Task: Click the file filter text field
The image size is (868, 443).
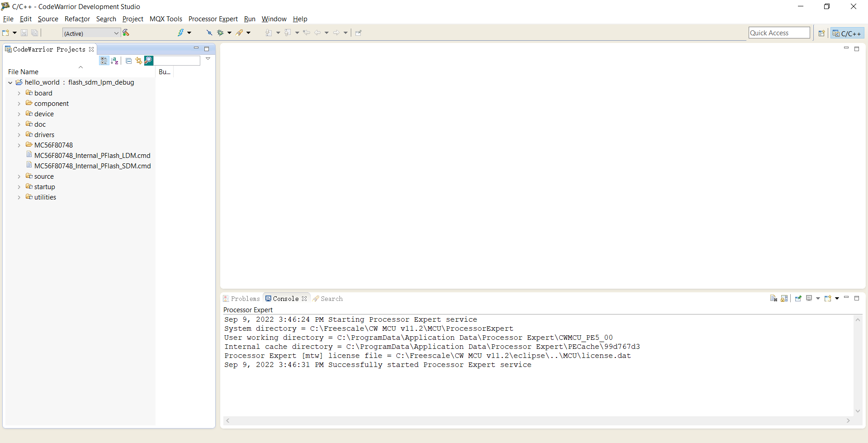Action: click(177, 61)
